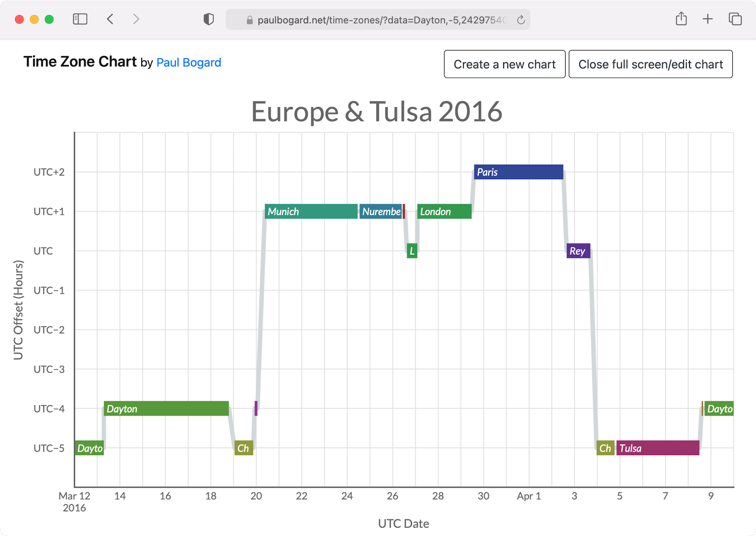
Task: Open a new tab with the plus icon
Action: 708,19
